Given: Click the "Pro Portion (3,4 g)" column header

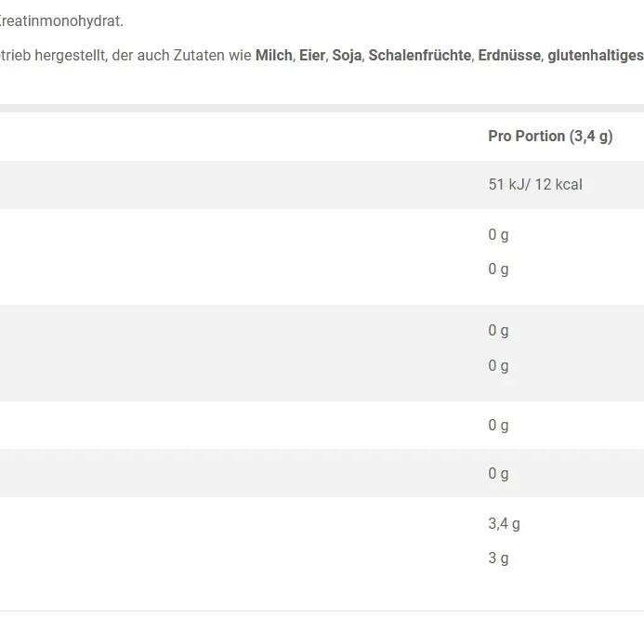Looking at the screenshot, I should pyautogui.click(x=550, y=136).
